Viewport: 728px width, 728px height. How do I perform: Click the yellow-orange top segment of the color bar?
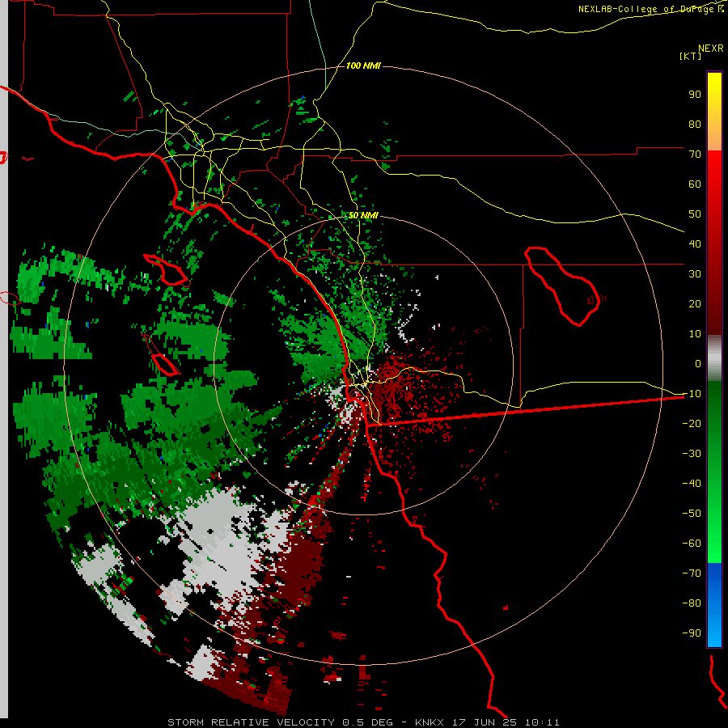click(714, 112)
